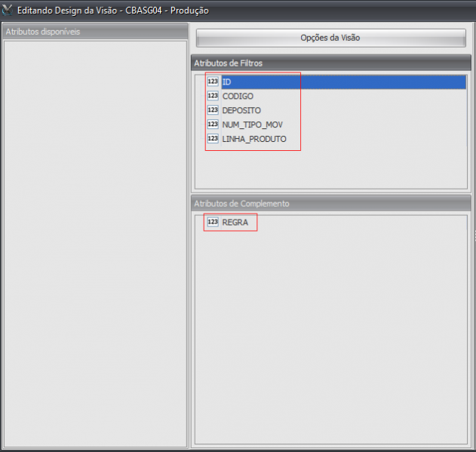Screen dimensions: 476x452
Task: Click the 123 icon next to DEPOSITO
Action: pos(213,110)
